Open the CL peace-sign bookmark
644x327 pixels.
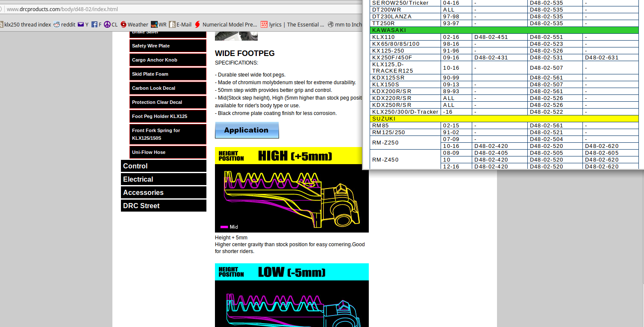pyautogui.click(x=111, y=24)
